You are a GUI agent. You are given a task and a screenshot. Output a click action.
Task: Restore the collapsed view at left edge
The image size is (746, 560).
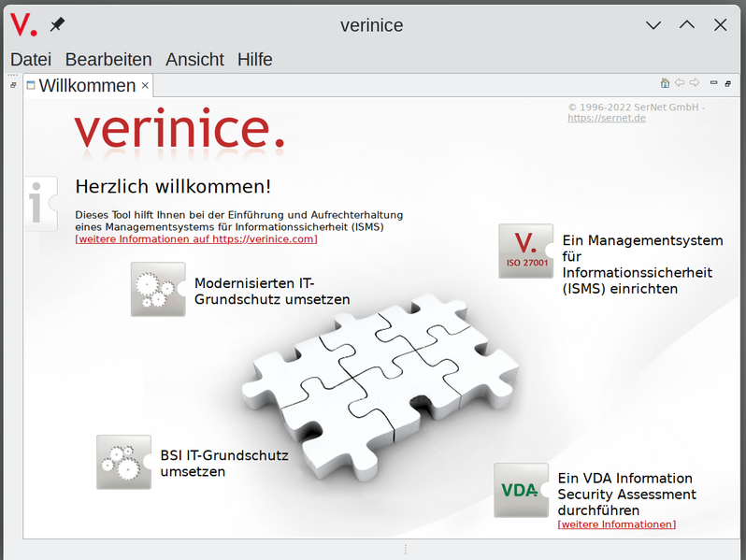(x=13, y=85)
